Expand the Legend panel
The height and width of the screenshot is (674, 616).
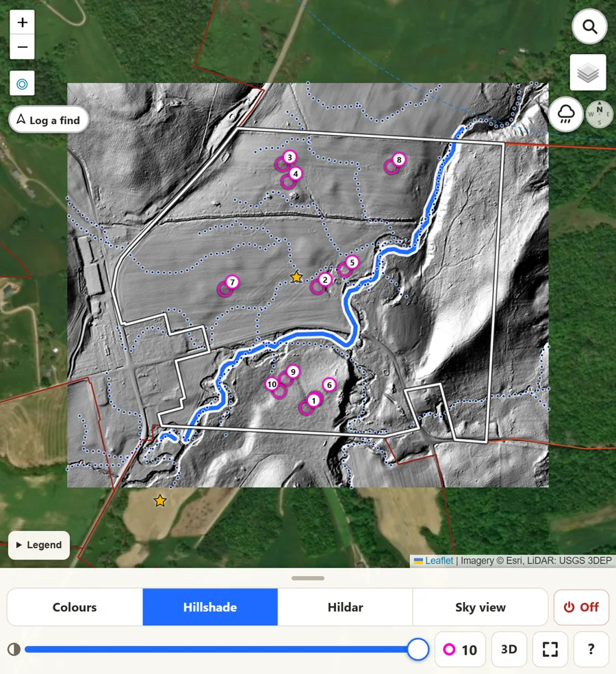[x=39, y=545]
